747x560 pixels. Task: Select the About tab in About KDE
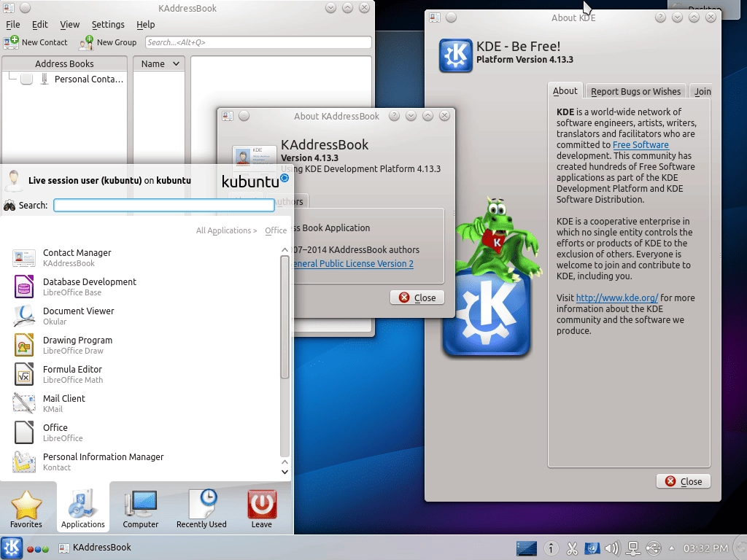[565, 91]
